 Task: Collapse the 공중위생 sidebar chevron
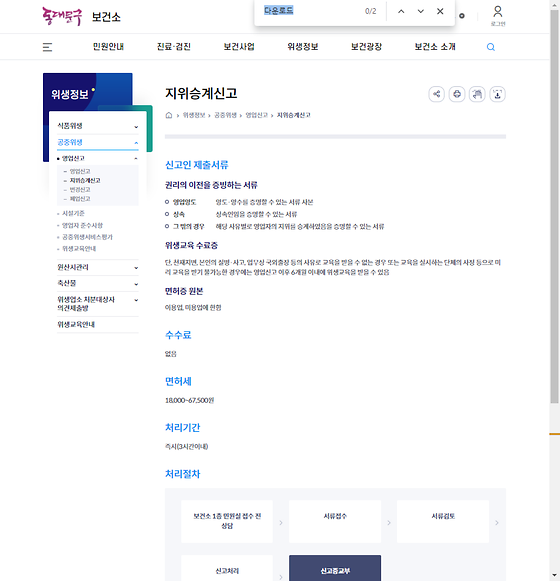[x=136, y=143]
